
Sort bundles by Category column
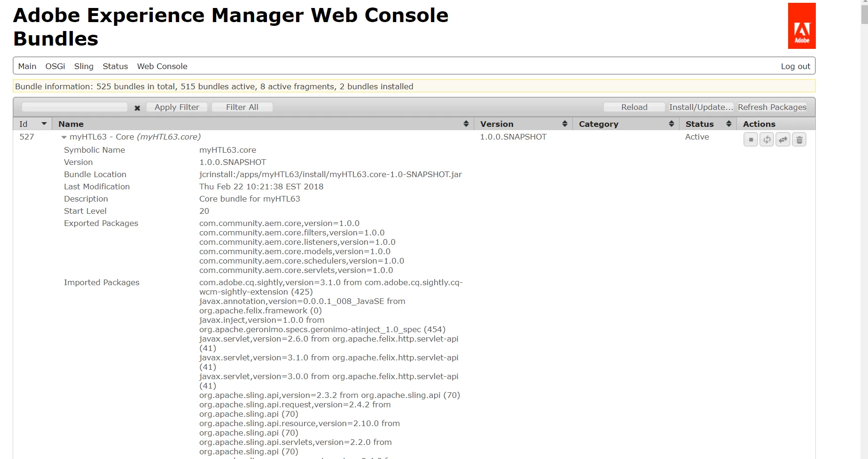pyautogui.click(x=626, y=124)
